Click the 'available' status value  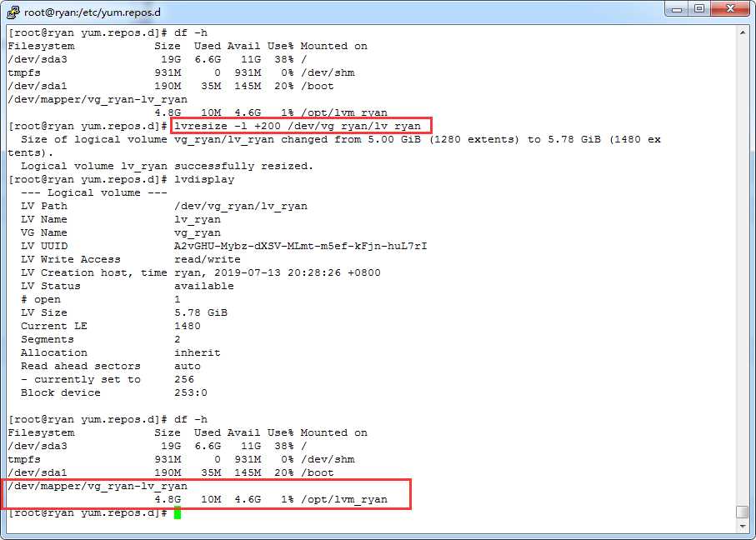[x=204, y=286]
